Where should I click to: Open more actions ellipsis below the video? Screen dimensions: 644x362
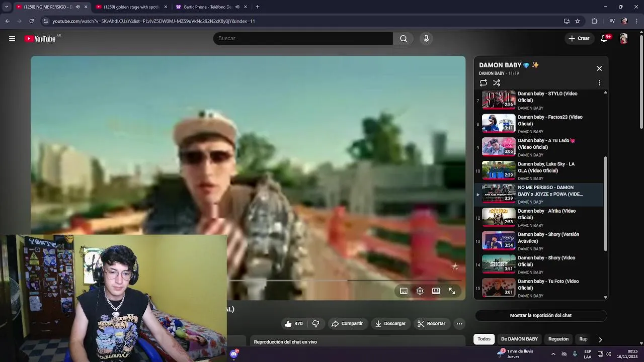[459, 324]
